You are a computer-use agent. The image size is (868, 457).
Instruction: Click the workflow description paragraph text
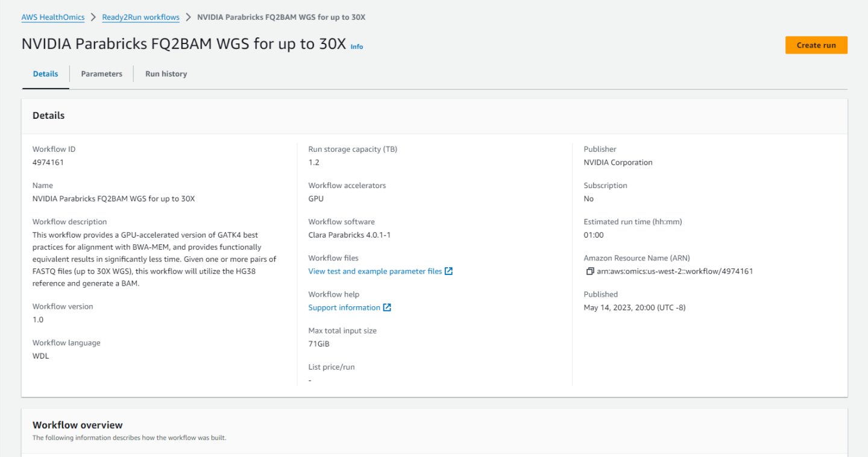pos(154,259)
